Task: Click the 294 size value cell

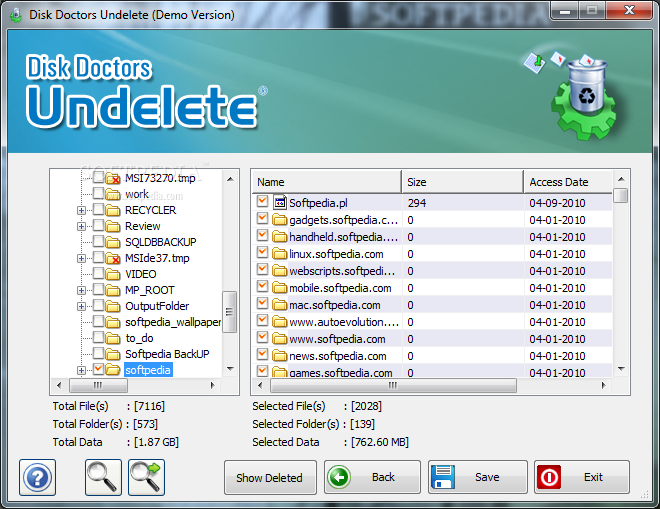Action: 417,203
